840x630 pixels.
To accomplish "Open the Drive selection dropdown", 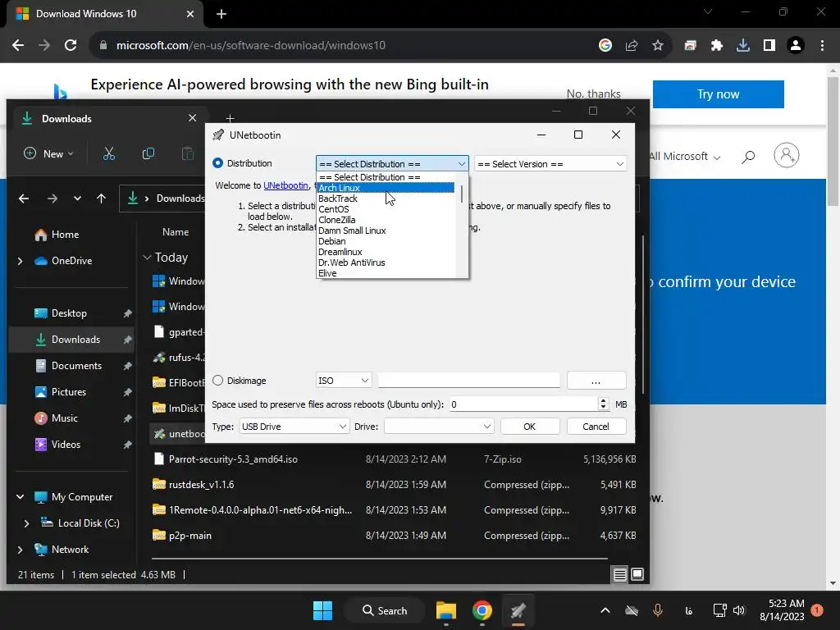I will click(x=439, y=427).
